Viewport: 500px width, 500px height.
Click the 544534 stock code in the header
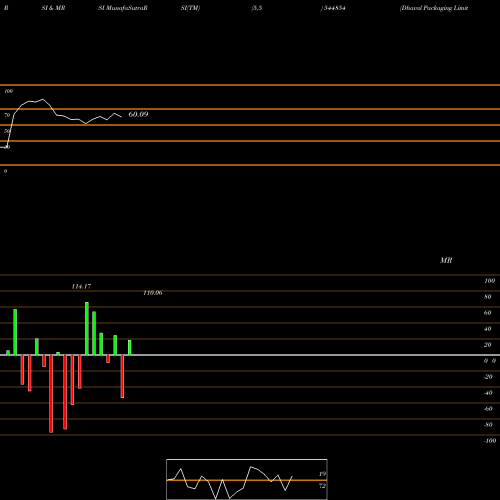pyautogui.click(x=334, y=8)
